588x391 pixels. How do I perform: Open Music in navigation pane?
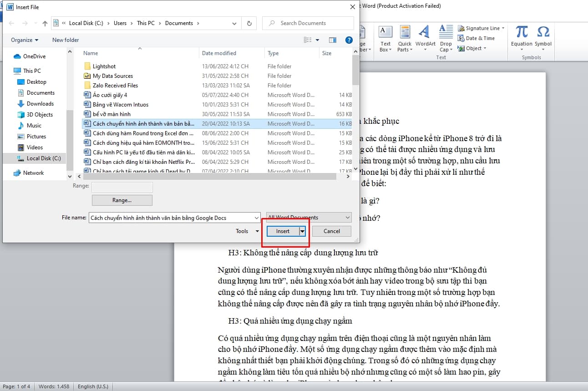[30, 126]
